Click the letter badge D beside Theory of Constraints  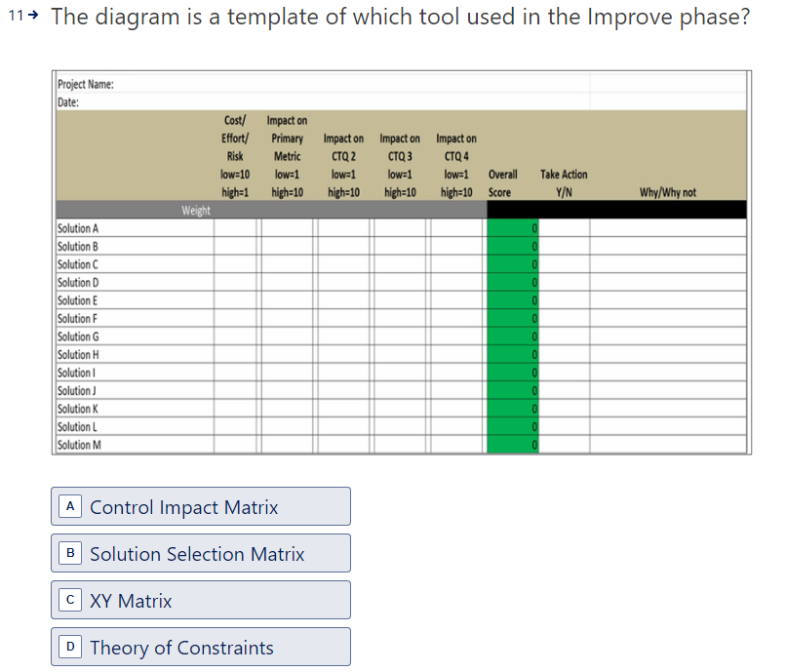[x=69, y=647]
